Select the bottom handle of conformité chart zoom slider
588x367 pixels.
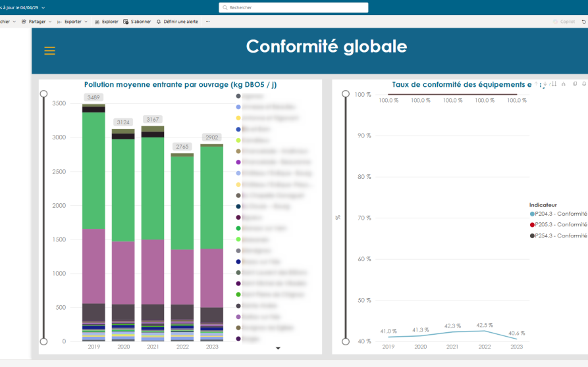[346, 341]
